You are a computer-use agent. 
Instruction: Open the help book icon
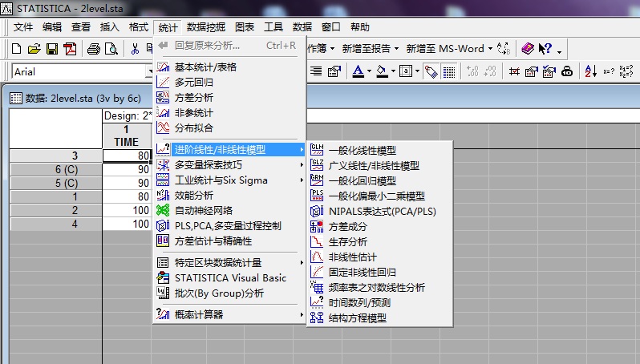528,49
